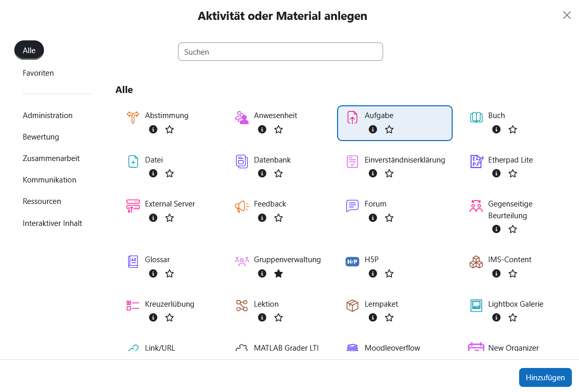Click the Lightbox Galerie icon

tap(476, 306)
